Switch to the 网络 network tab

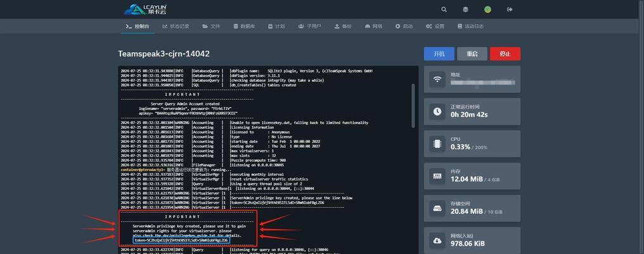pos(373,26)
